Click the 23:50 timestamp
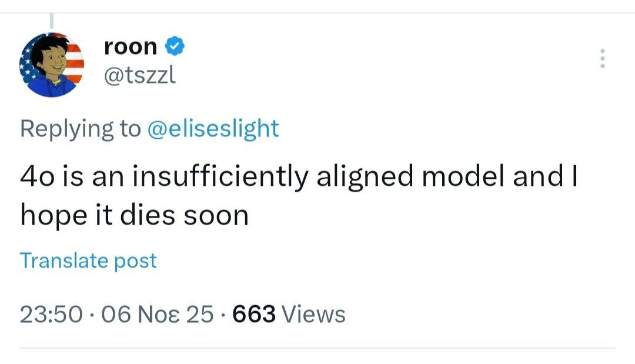This screenshot has width=635, height=364. pos(51,315)
